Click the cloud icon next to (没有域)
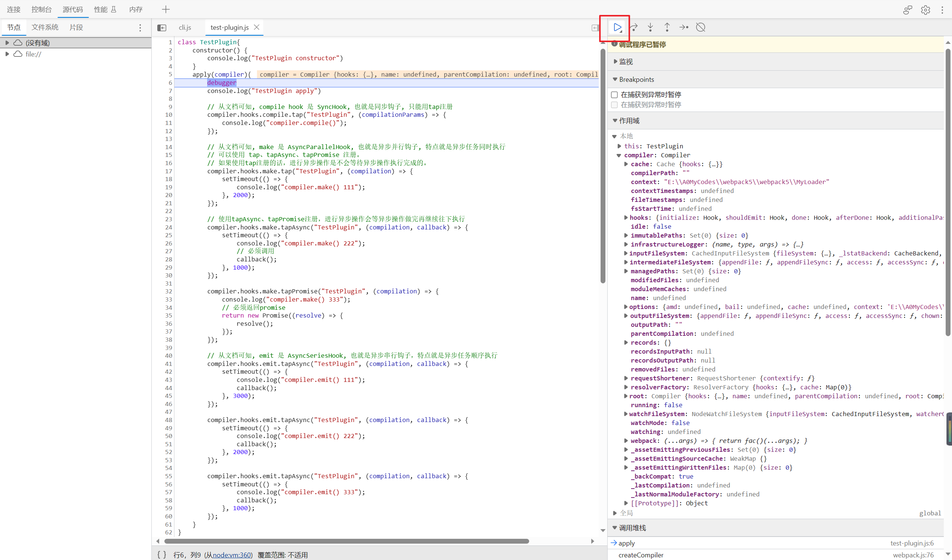 pos(18,43)
